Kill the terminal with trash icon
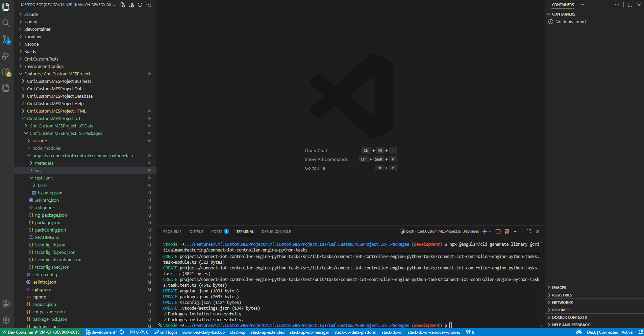Screen dimensions: 644x336 (x=506, y=231)
